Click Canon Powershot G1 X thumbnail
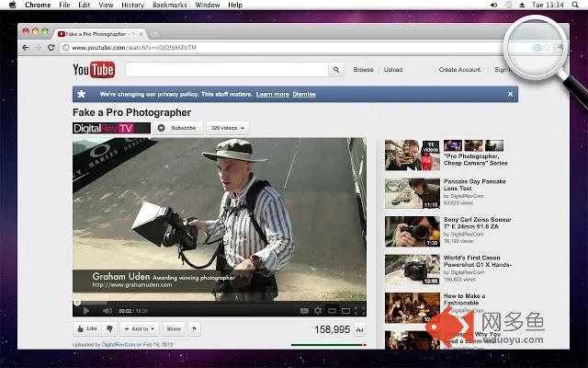Screen dimensions: 588x368 click(x=413, y=270)
